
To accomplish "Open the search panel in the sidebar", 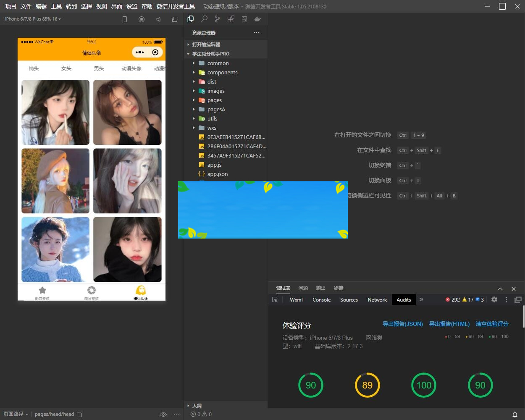I will pyautogui.click(x=205, y=19).
